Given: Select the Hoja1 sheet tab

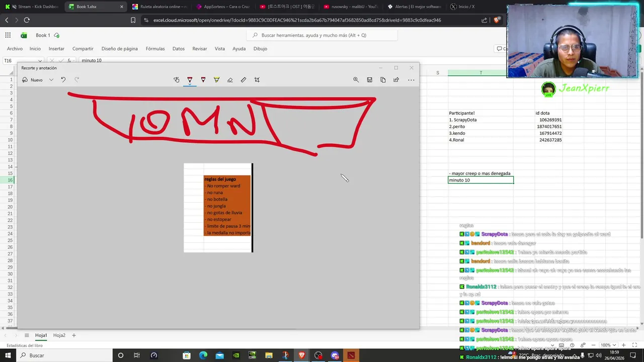Looking at the screenshot, I should pyautogui.click(x=41, y=335).
